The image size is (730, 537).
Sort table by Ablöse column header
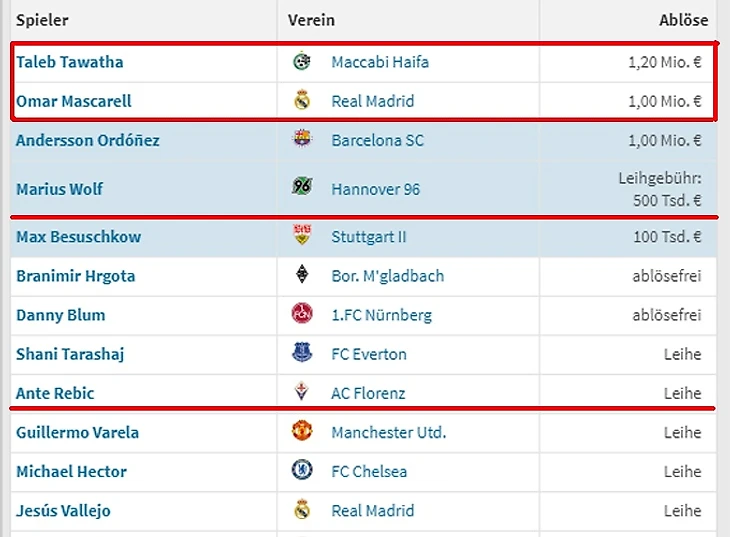683,20
